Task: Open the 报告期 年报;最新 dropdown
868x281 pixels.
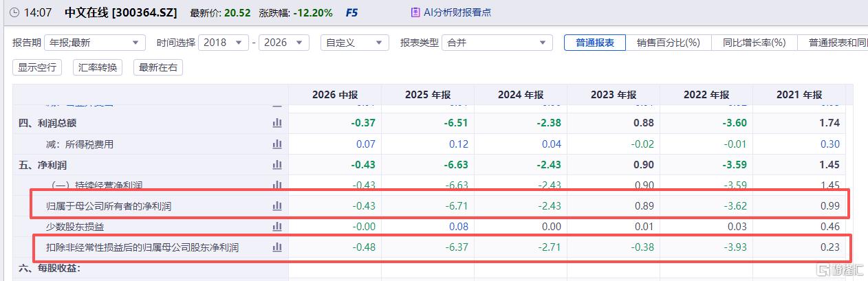Action: click(x=95, y=42)
